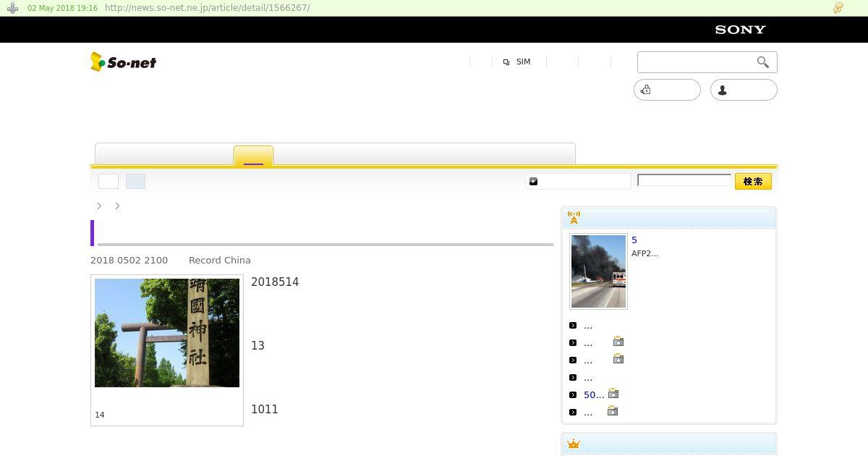Open the burning plane crash thumbnail
Screen dimensions: 868x456
click(598, 271)
